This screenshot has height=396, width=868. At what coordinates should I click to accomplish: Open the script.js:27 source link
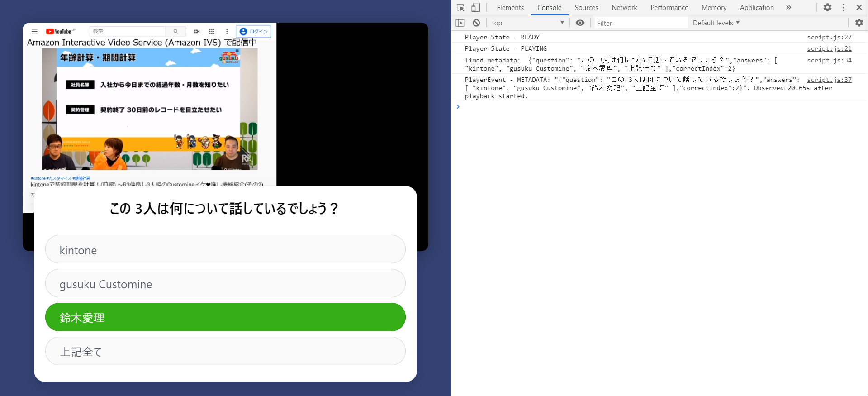pyautogui.click(x=829, y=37)
